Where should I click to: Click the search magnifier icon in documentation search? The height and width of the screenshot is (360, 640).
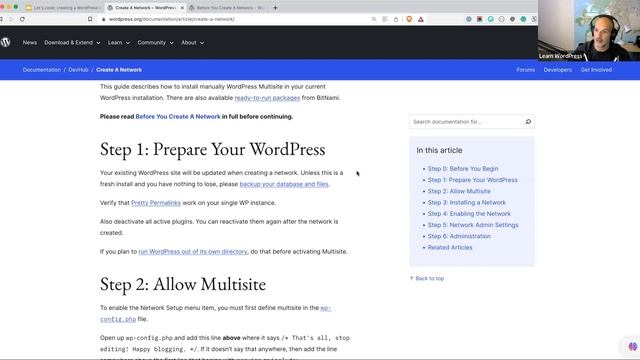coord(528,122)
